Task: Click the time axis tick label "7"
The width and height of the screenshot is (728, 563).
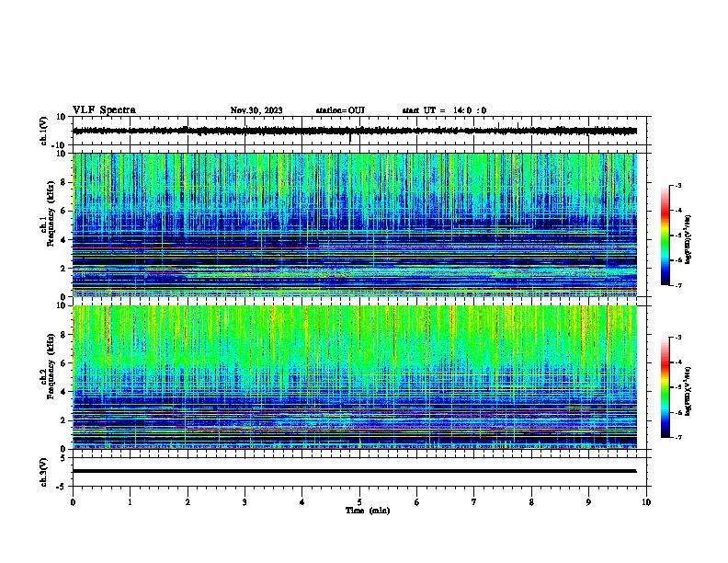Action: pos(474,502)
